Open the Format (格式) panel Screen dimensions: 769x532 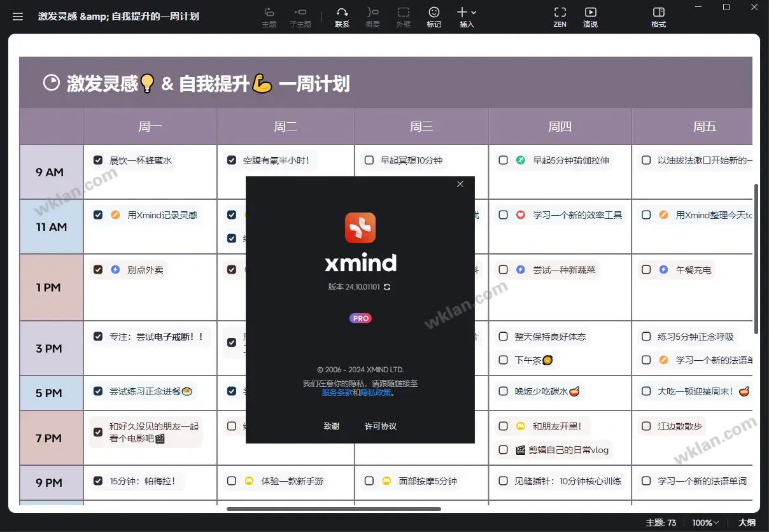(x=659, y=17)
